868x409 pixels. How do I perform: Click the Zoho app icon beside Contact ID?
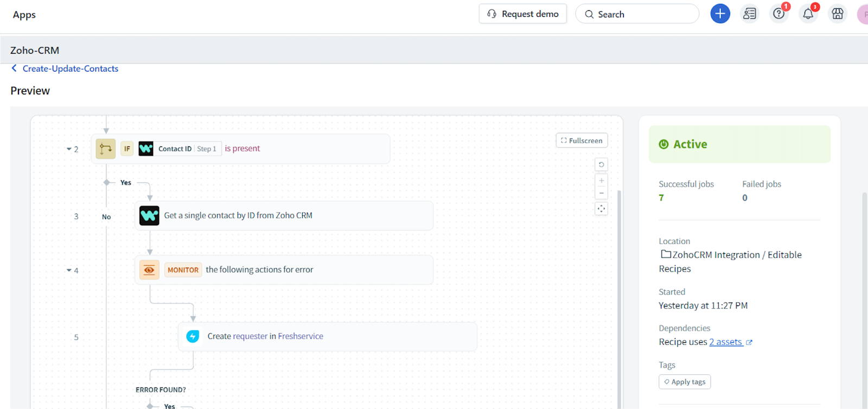tap(146, 149)
